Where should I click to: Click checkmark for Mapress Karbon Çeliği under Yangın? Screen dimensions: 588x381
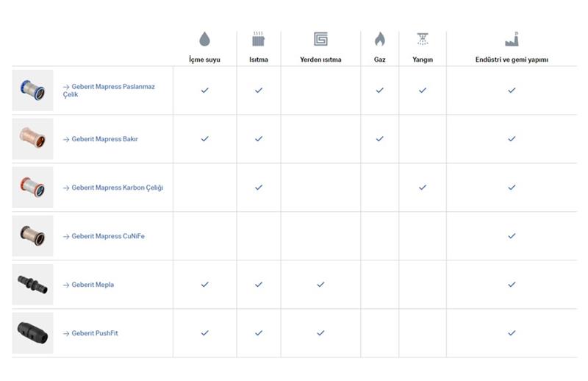(423, 188)
